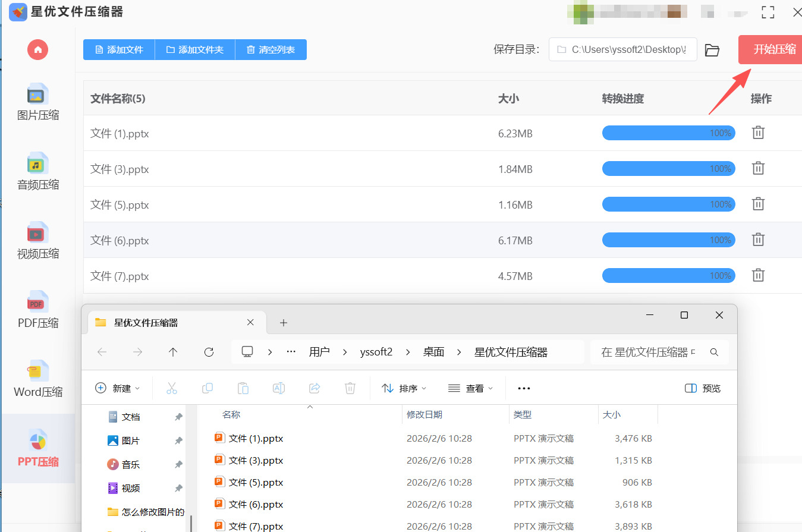Open the 排序 sort dropdown
Viewport: 802px width, 532px height.
coord(404,388)
